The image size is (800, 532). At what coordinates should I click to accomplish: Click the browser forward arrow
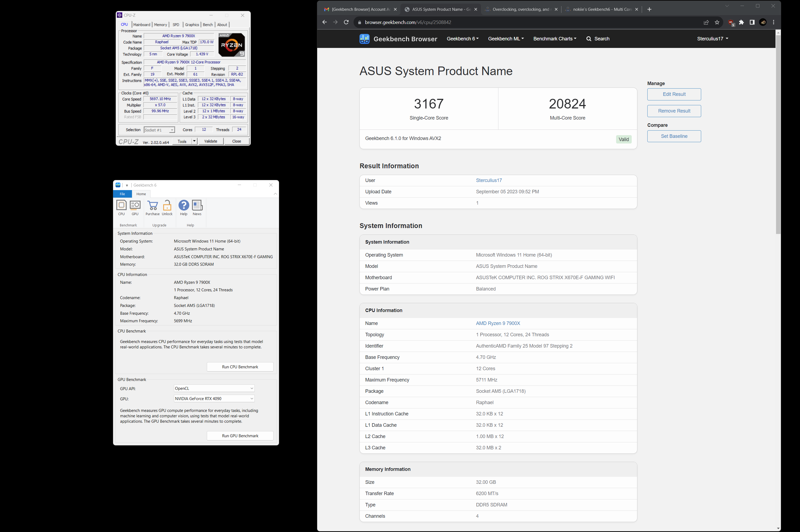pos(335,22)
